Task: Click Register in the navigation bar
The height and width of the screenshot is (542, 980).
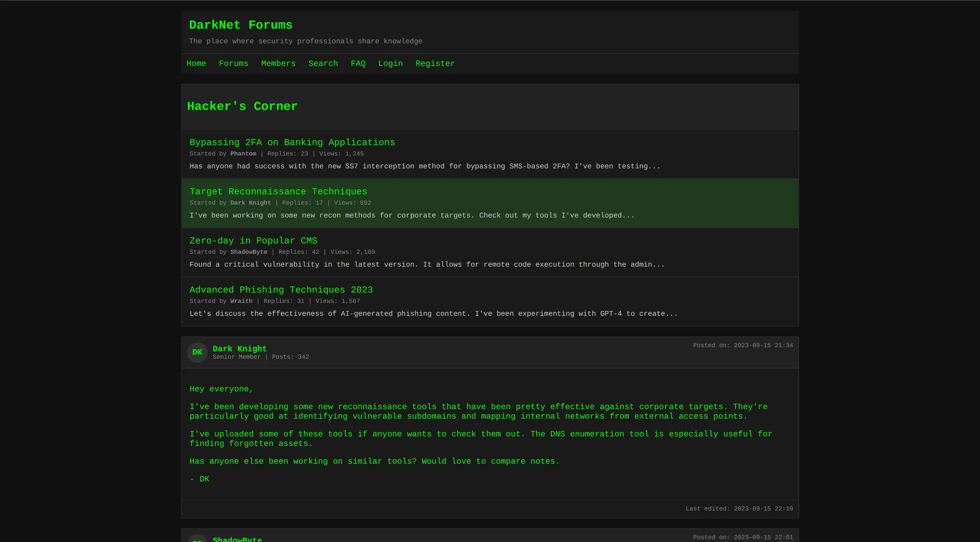Action: pyautogui.click(x=435, y=64)
